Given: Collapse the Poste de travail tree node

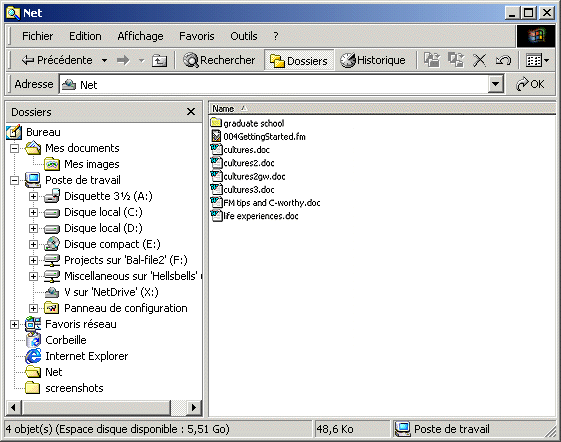Looking at the screenshot, I should tap(14, 180).
